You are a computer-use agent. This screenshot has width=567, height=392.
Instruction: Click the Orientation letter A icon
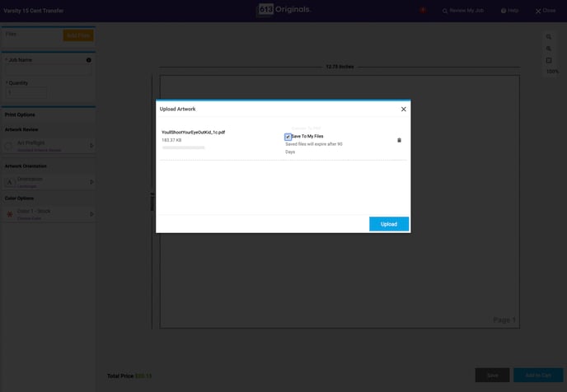point(9,183)
